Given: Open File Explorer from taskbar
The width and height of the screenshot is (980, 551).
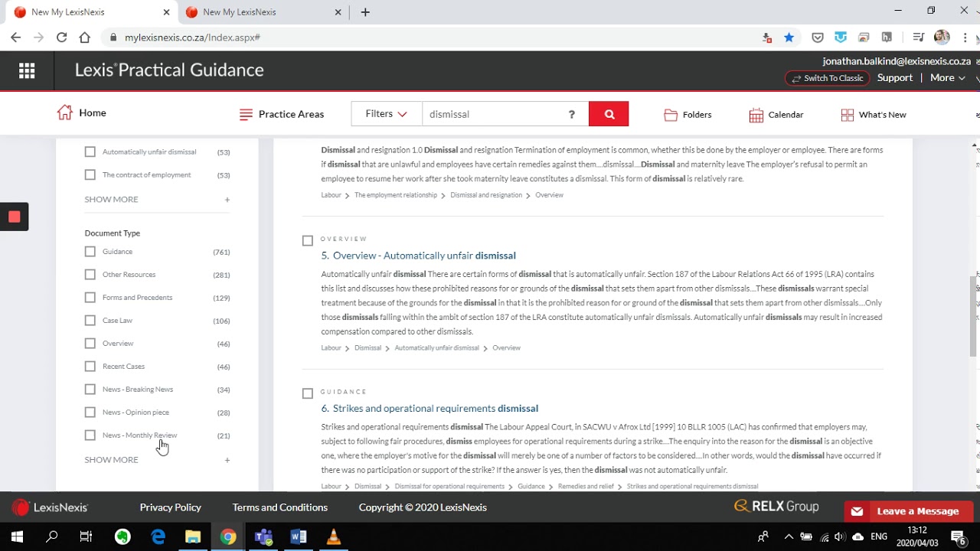Looking at the screenshot, I should coord(193,537).
